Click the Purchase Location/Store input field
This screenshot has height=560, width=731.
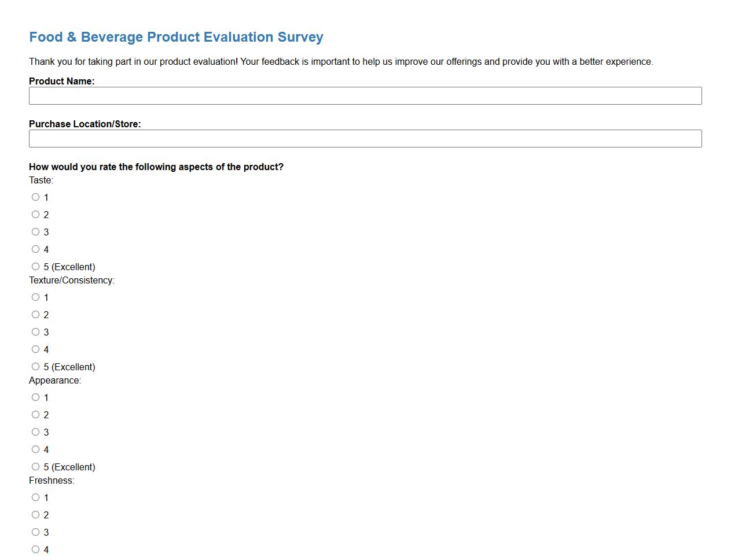click(365, 138)
